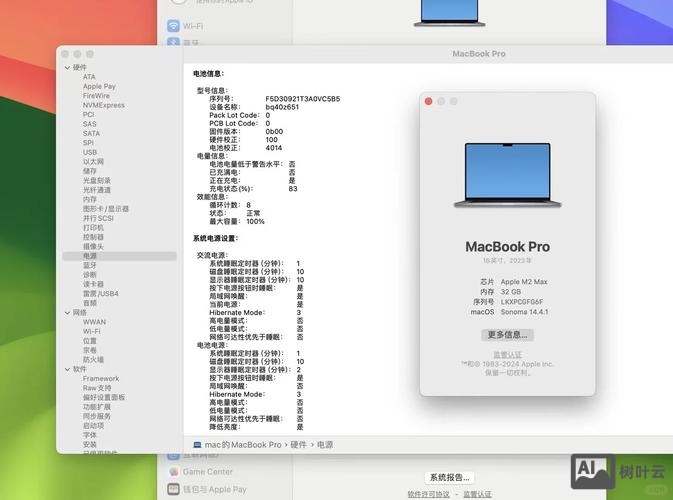Select SAS in hardware list
The image size is (673, 500).
tap(90, 124)
